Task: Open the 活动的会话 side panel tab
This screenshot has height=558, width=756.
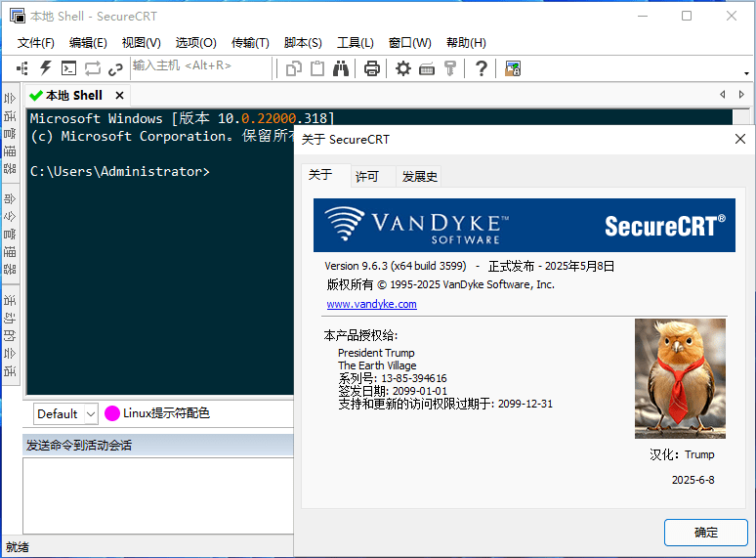Action: 10,335
